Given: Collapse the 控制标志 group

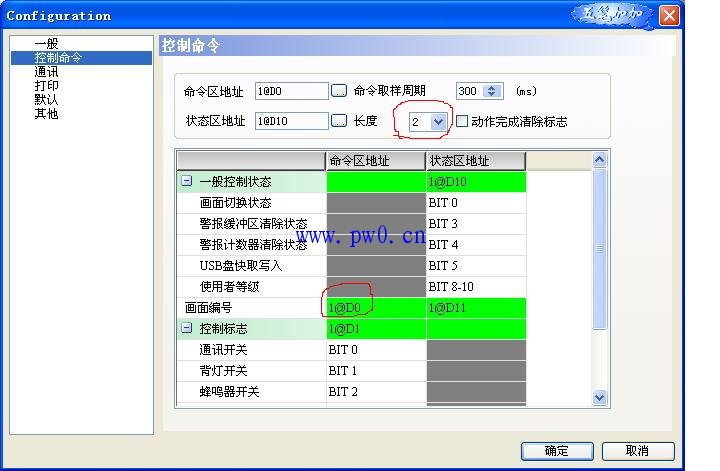Looking at the screenshot, I should (x=186, y=328).
